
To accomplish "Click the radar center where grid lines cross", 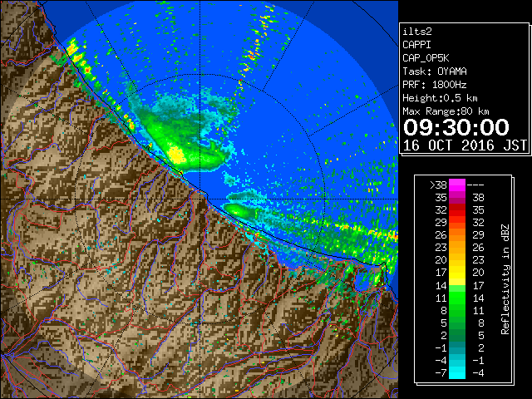I will pos(199,199).
